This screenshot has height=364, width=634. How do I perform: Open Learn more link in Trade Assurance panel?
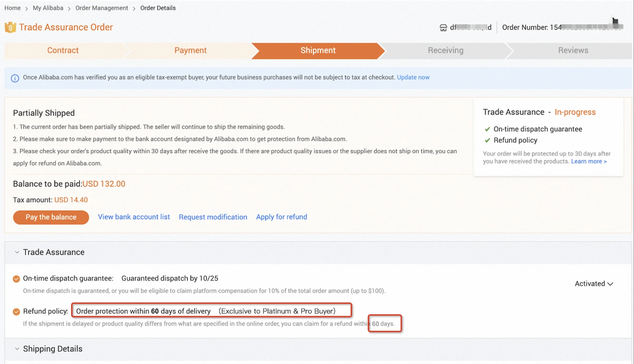[589, 161]
